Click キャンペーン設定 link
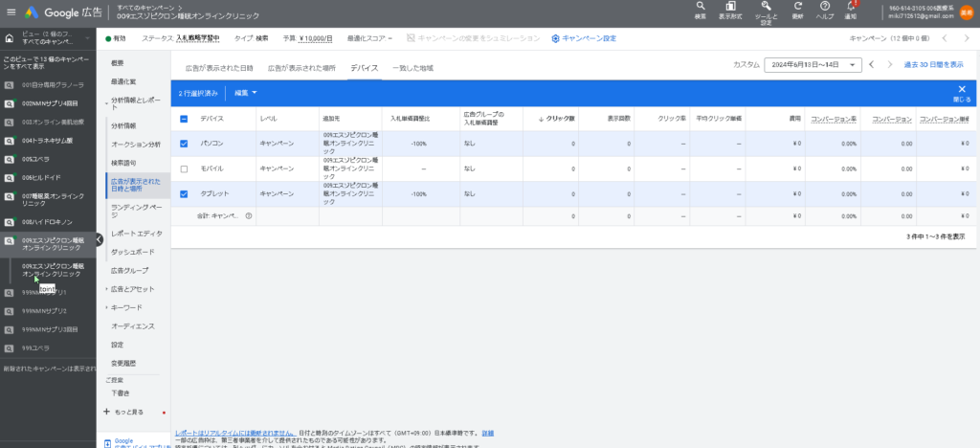980x448 pixels. [x=589, y=38]
